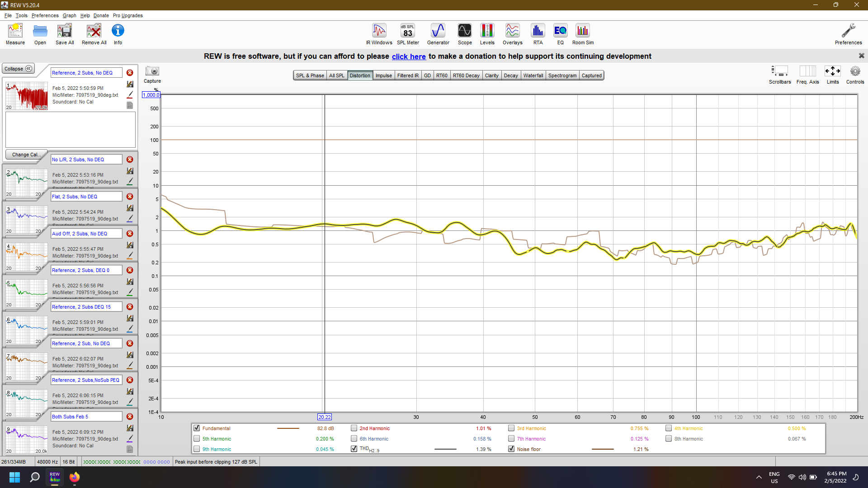
Task: Enable the 3rd Harmonic checkbox
Action: pyautogui.click(x=511, y=428)
